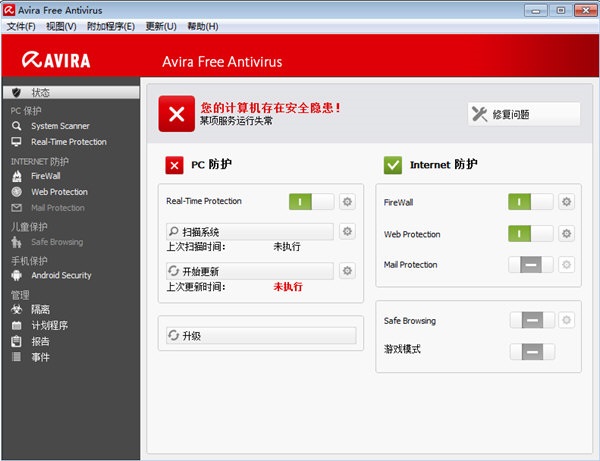Toggle the Web Protection switch in main panel

pyautogui.click(x=531, y=233)
